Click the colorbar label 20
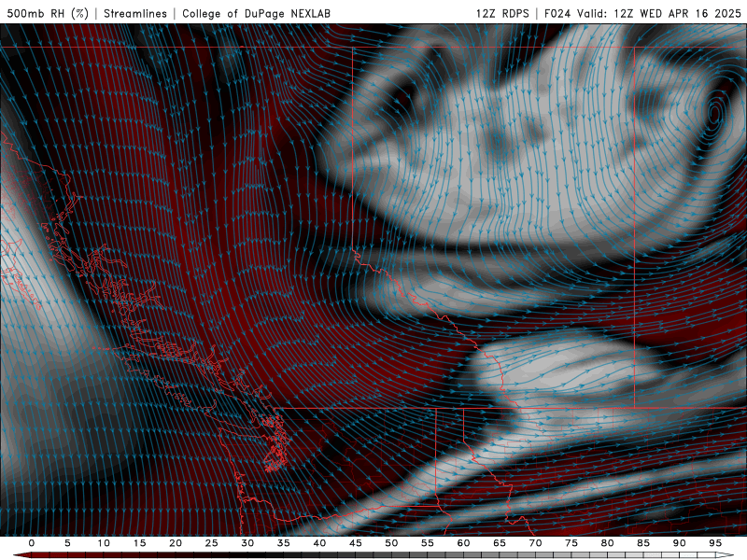747x560 pixels. [176, 543]
